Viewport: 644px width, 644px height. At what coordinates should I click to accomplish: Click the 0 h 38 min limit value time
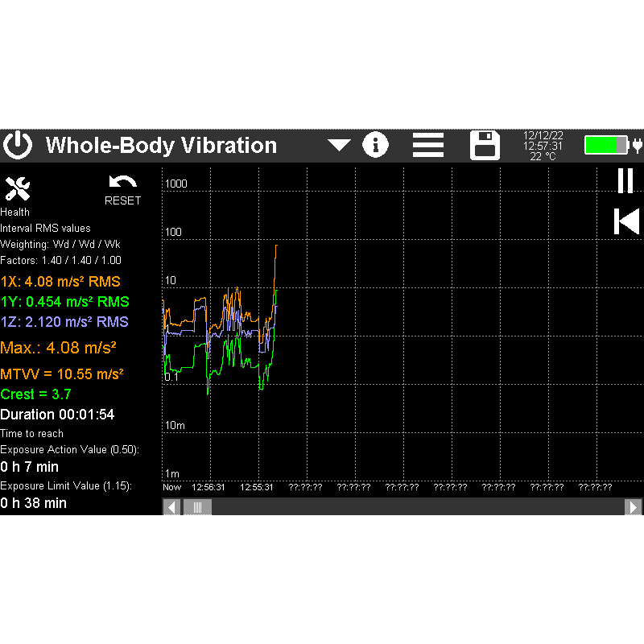point(33,503)
